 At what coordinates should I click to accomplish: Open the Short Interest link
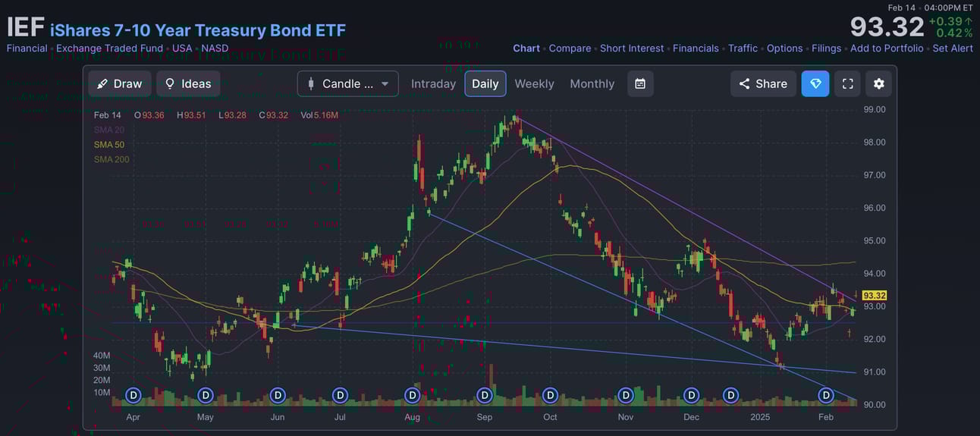pyautogui.click(x=632, y=48)
